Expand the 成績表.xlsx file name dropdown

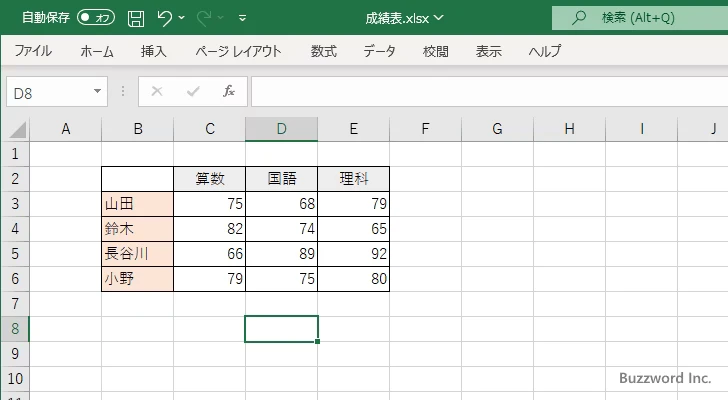(439, 18)
